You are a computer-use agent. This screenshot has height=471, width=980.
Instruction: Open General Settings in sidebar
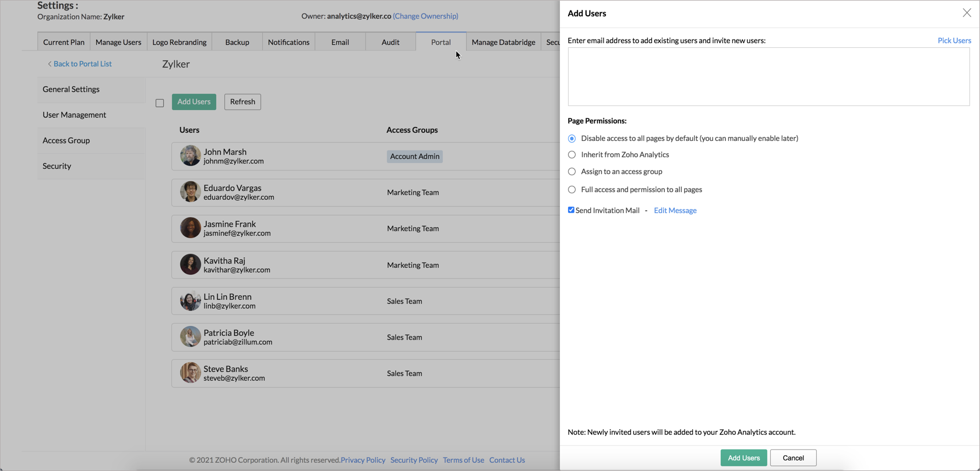coord(91,90)
